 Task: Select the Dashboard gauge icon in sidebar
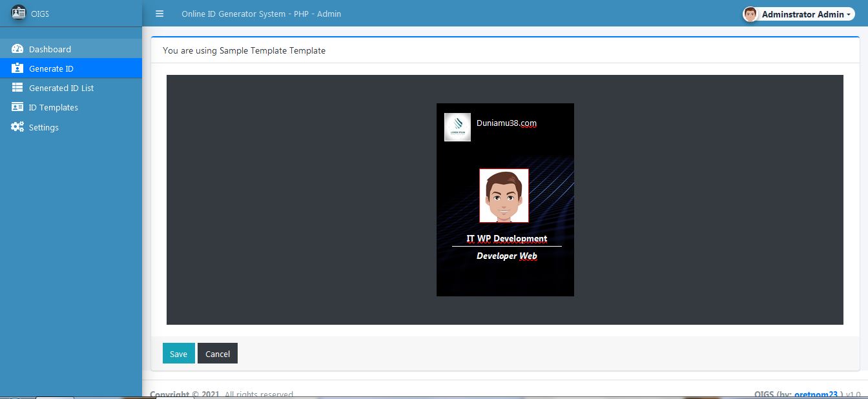click(x=17, y=48)
